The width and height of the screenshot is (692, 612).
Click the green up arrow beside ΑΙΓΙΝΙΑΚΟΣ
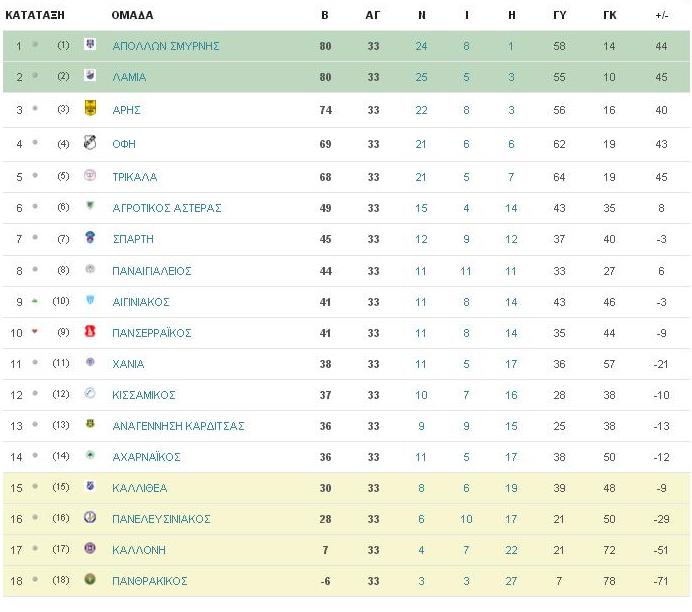pyautogui.click(x=35, y=301)
